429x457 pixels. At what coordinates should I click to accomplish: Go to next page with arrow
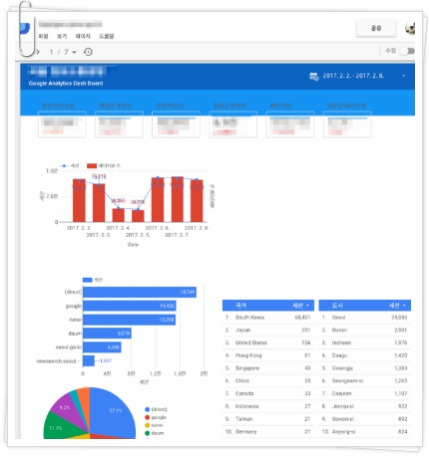(38, 52)
